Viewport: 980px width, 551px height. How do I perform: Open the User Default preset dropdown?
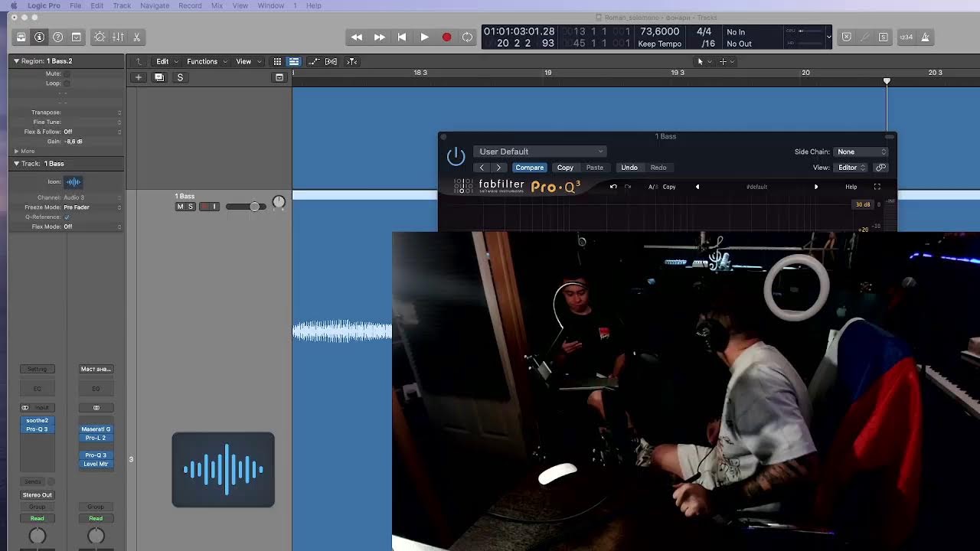click(x=541, y=152)
